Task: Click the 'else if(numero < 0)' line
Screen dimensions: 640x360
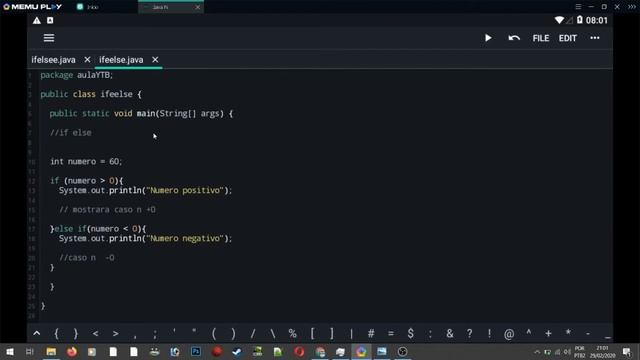Action: 98,229
